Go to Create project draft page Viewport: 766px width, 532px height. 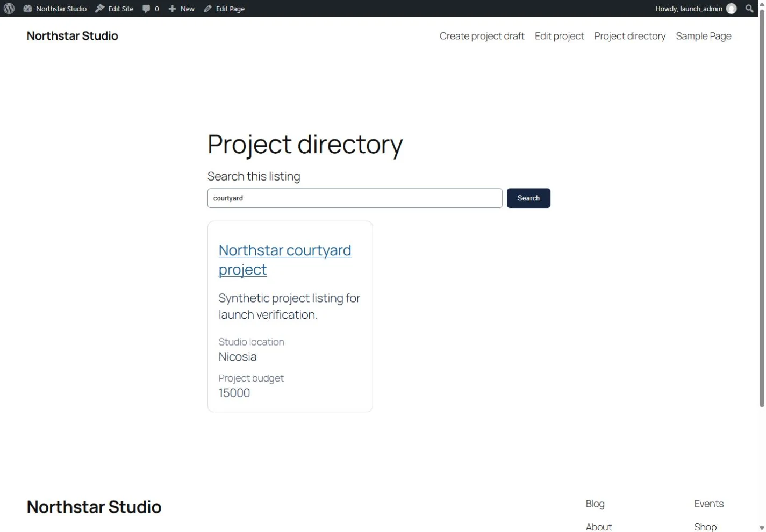482,36
